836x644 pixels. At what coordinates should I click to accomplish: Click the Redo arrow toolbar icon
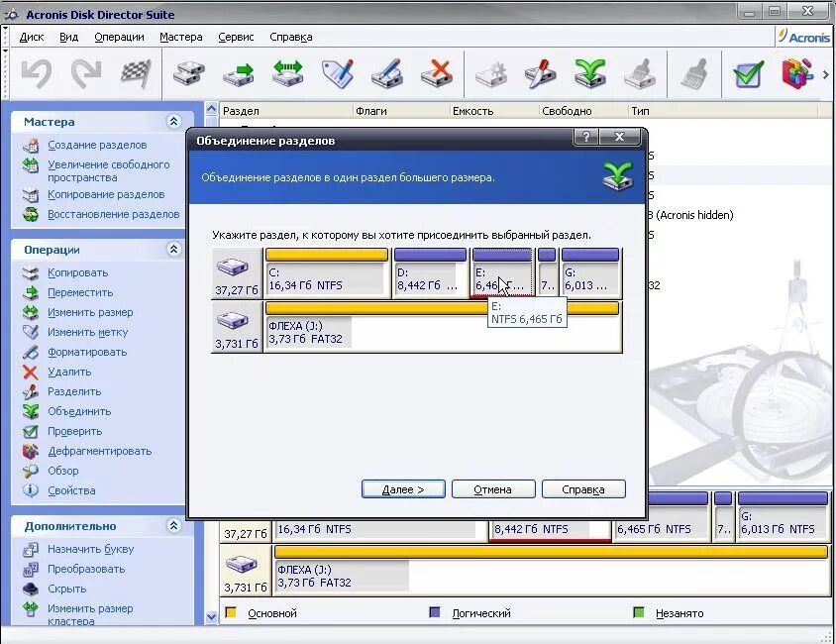tap(86, 73)
